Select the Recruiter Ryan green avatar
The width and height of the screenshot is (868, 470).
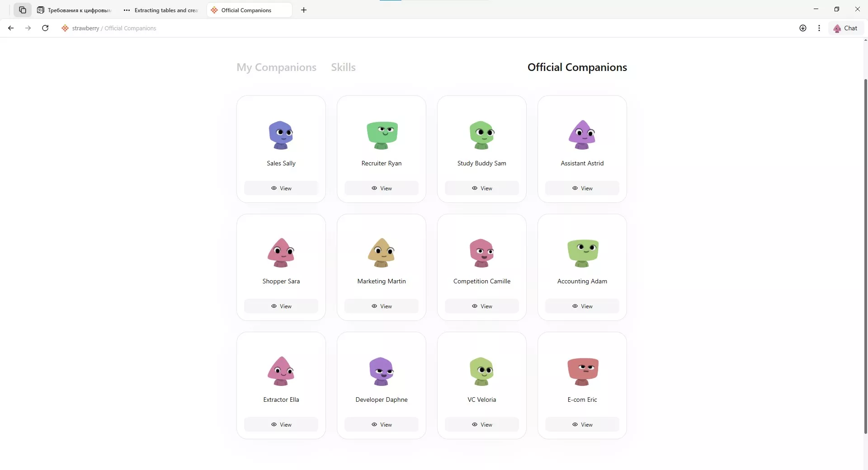tap(382, 135)
